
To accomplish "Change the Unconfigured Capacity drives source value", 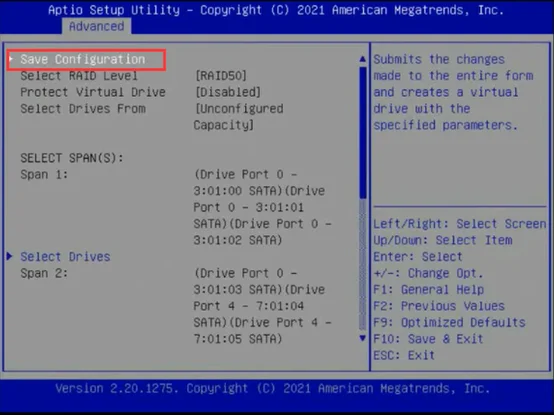I will 238,117.
